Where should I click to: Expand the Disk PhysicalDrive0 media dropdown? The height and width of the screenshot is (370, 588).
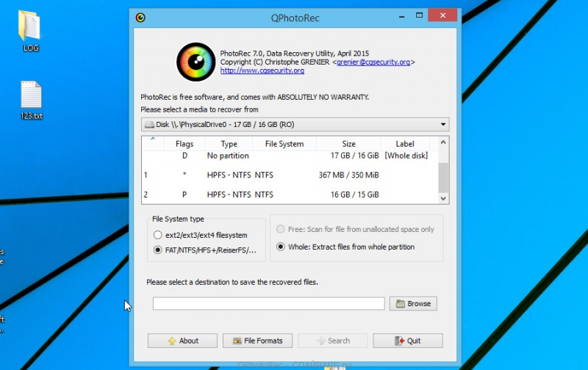(294, 125)
